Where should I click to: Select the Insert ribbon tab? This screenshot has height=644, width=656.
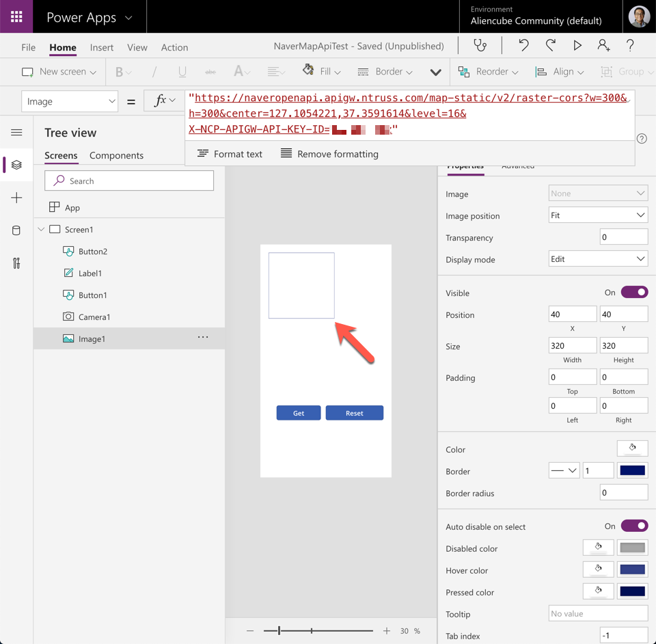coord(102,47)
